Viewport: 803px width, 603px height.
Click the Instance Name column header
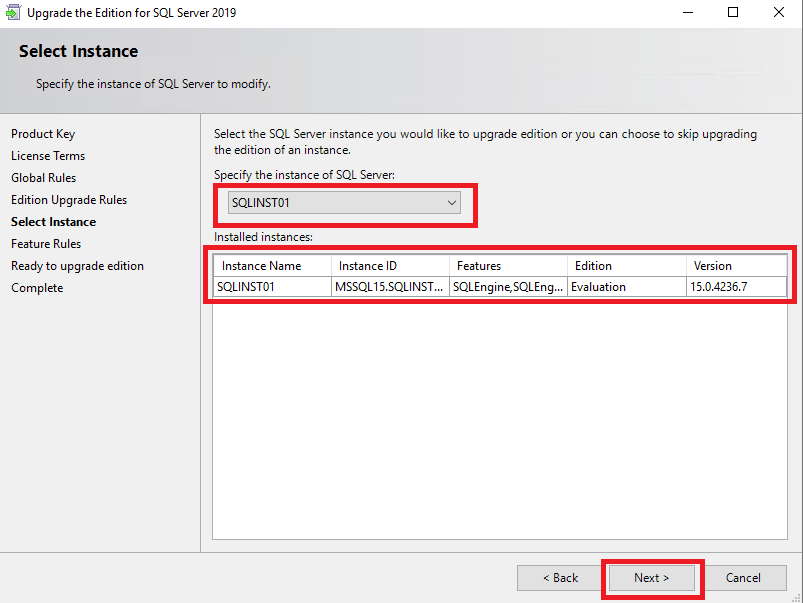[272, 266]
